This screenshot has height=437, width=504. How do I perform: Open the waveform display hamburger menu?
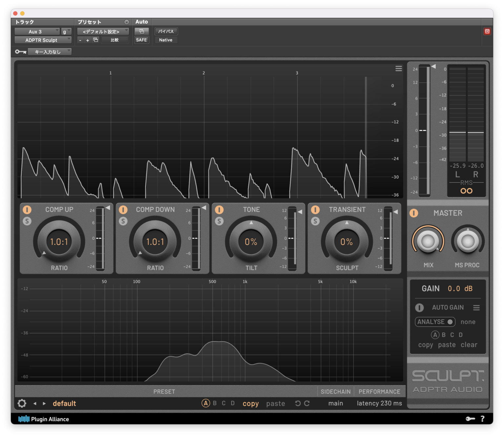click(x=399, y=69)
